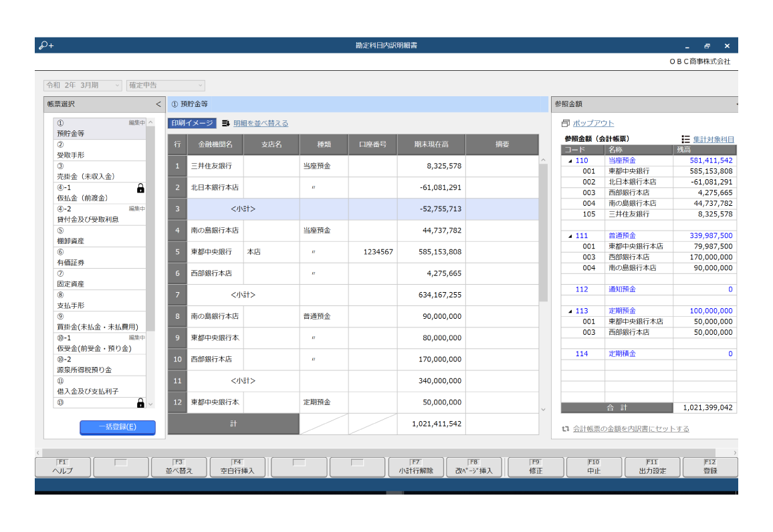Click the 一括登録(E) button
773x532 pixels.
point(118,427)
